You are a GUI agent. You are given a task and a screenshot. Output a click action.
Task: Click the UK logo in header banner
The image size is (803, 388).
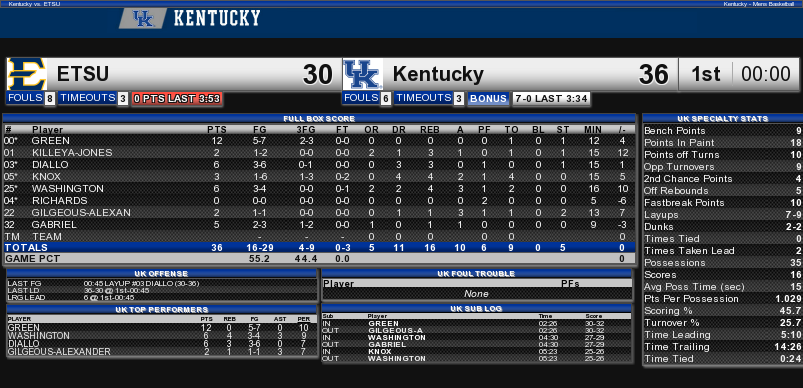click(x=143, y=19)
